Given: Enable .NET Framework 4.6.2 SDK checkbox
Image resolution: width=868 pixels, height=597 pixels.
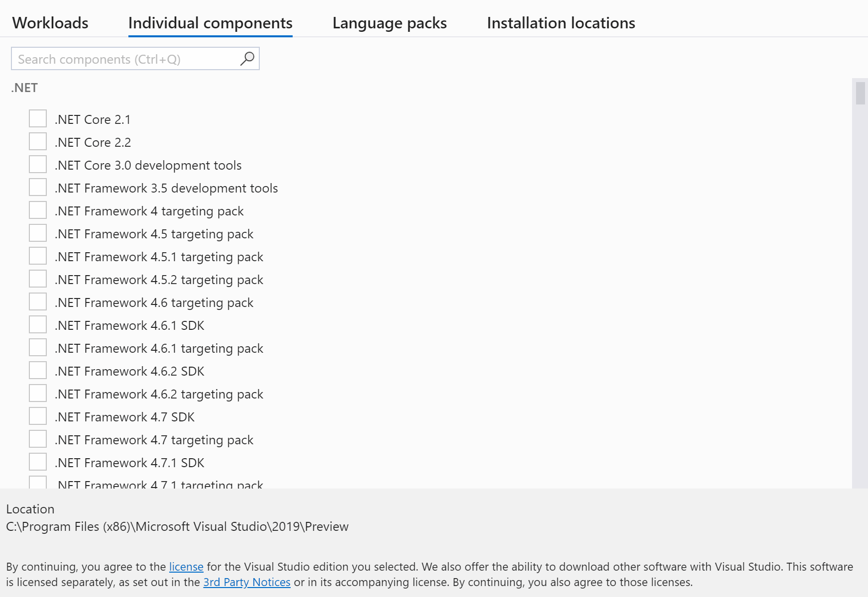Looking at the screenshot, I should [37, 370].
